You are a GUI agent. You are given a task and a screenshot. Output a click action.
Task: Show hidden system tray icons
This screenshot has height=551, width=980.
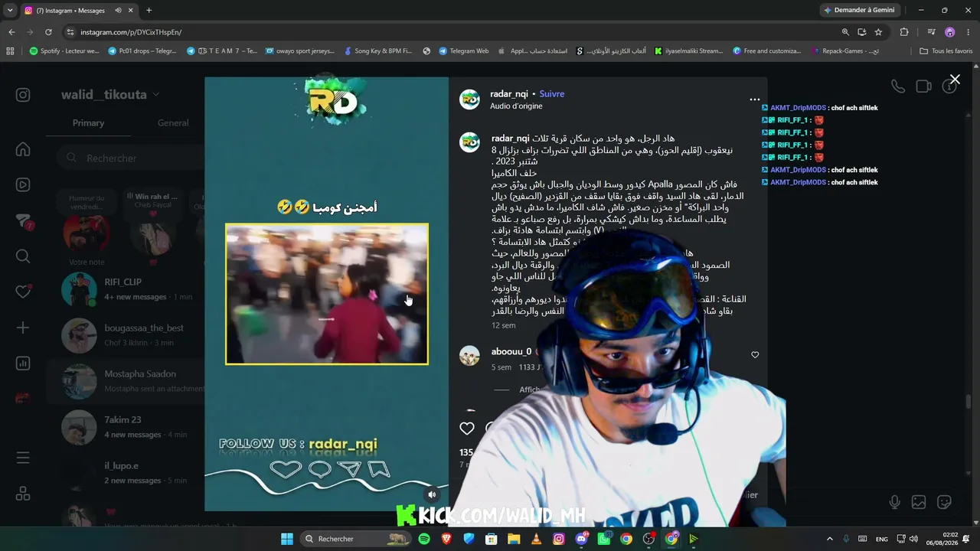829,539
